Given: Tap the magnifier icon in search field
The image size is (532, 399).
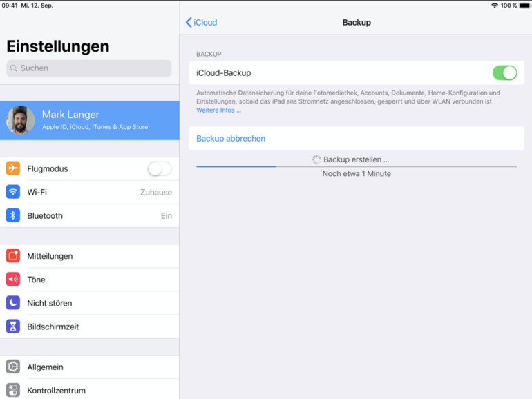Looking at the screenshot, I should point(14,68).
